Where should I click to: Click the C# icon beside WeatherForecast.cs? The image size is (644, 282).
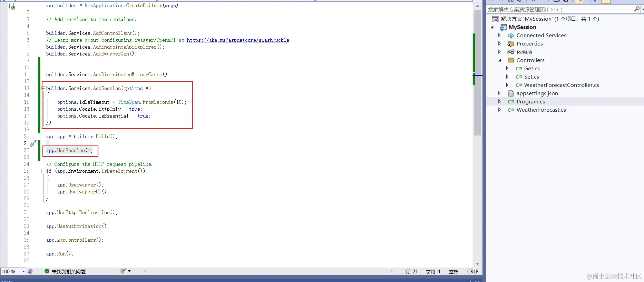point(511,110)
